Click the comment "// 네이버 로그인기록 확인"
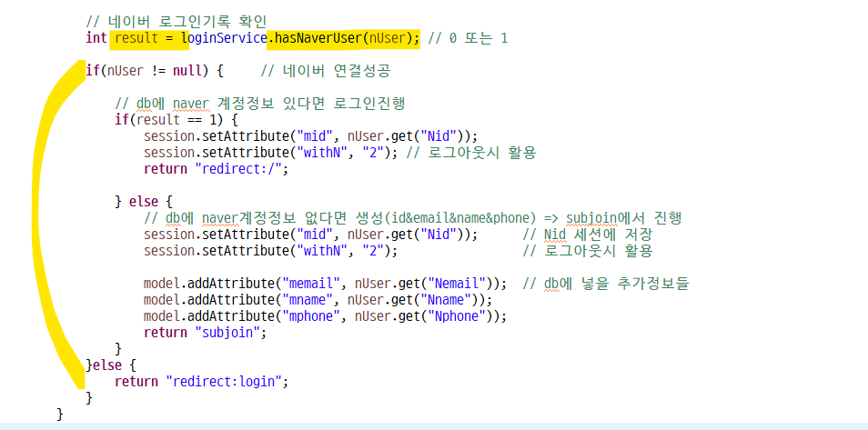 (177, 22)
